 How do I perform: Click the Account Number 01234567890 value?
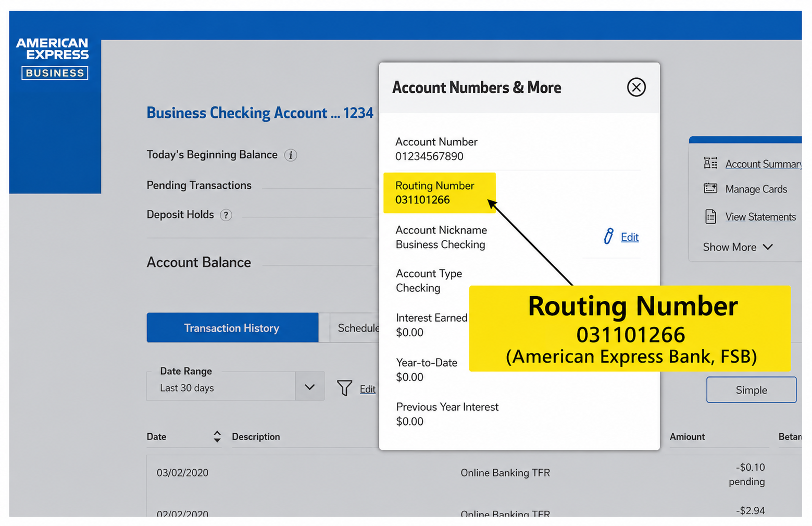(429, 156)
